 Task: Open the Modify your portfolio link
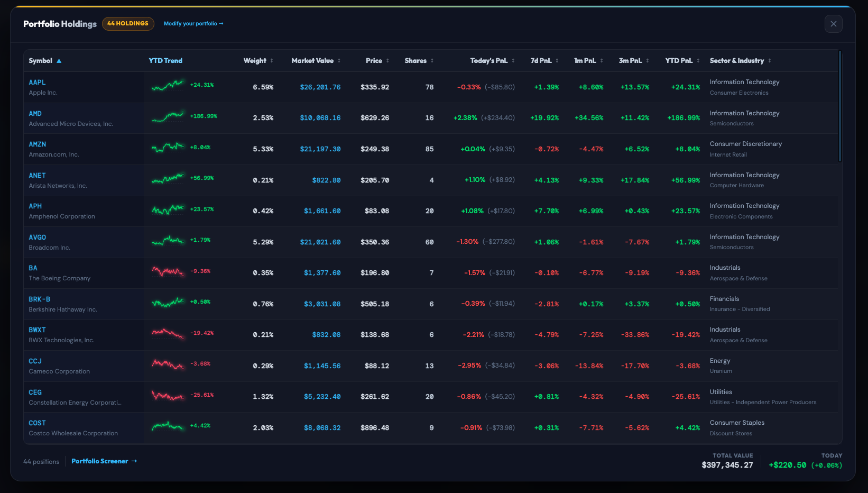193,24
